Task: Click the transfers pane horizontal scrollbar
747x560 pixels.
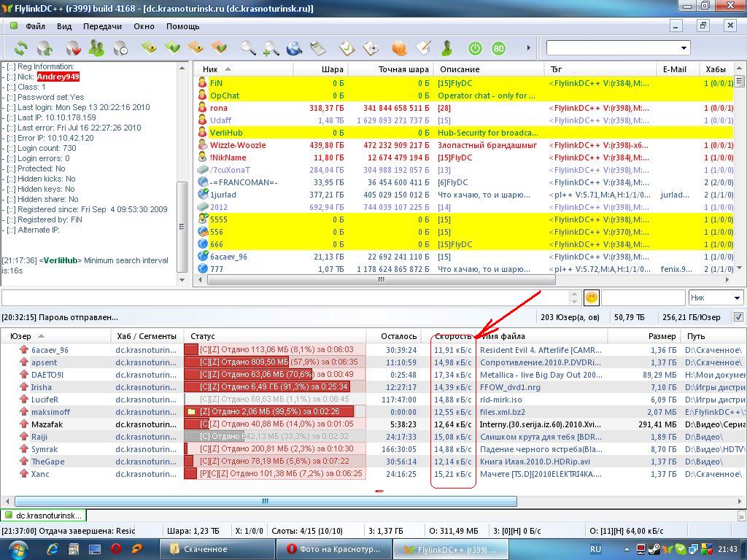Action: 266,501
